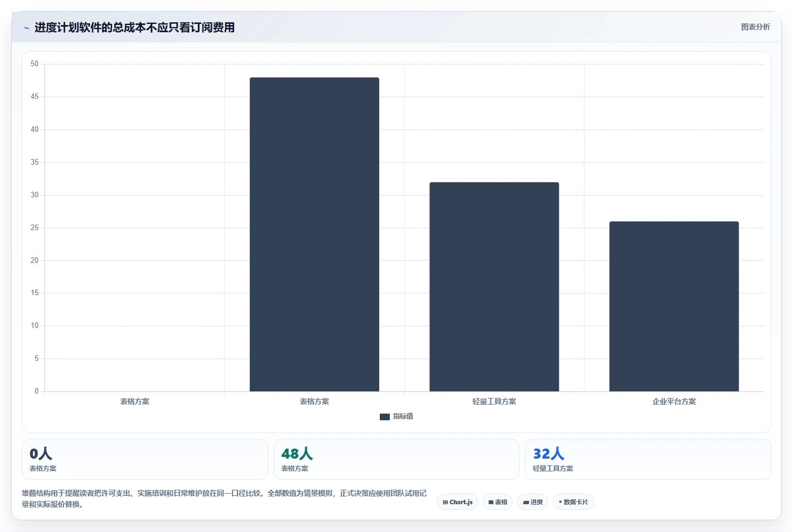Open the 0人 表格方案 stat card

pyautogui.click(x=145, y=459)
